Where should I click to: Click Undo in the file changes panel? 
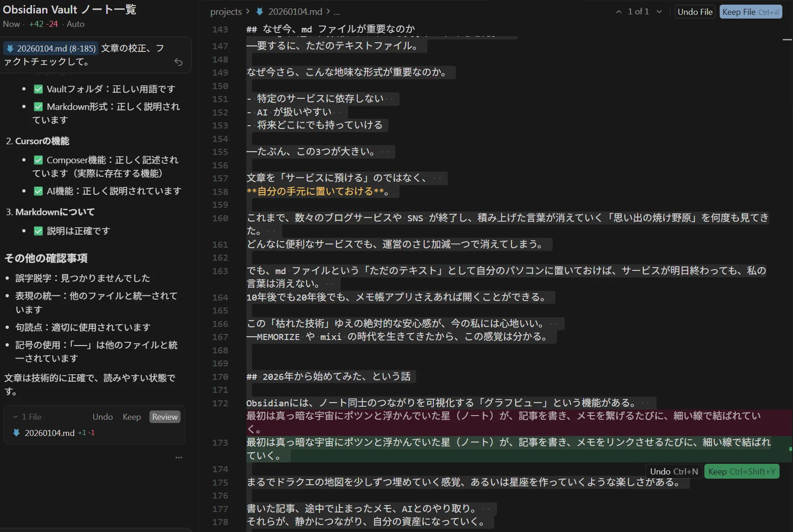coord(103,417)
